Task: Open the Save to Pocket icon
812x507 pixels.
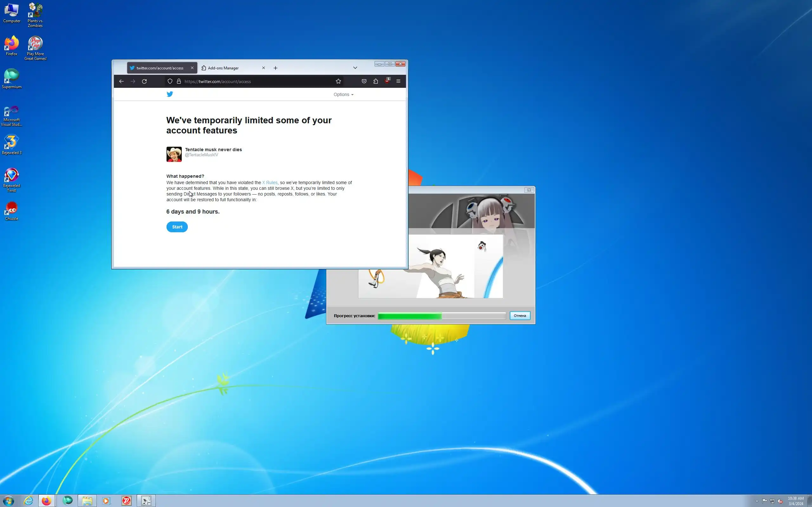Action: point(364,81)
